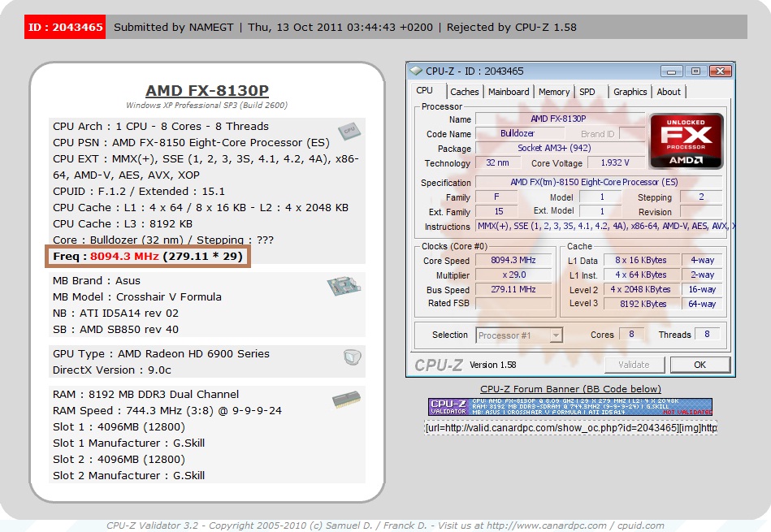Click the Threads count 8 field
Image resolution: width=771 pixels, height=532 pixels.
(x=707, y=335)
